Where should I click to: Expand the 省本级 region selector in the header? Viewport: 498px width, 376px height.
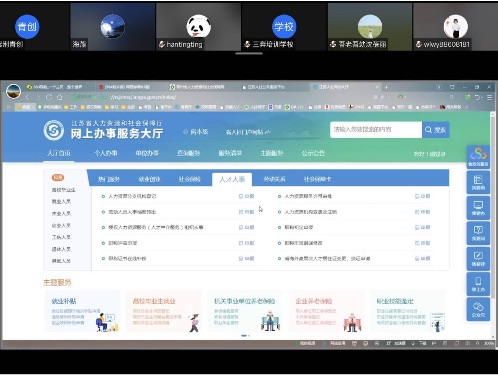196,132
